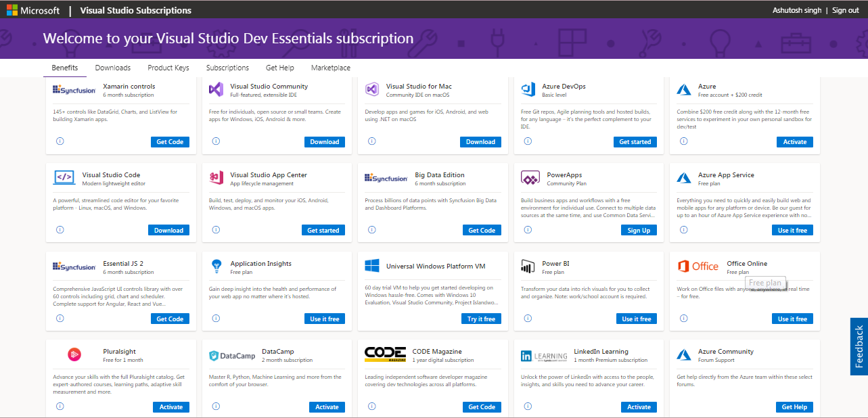Open info icon on Visual Studio for Mac card
This screenshot has height=418, width=868.
point(371,141)
